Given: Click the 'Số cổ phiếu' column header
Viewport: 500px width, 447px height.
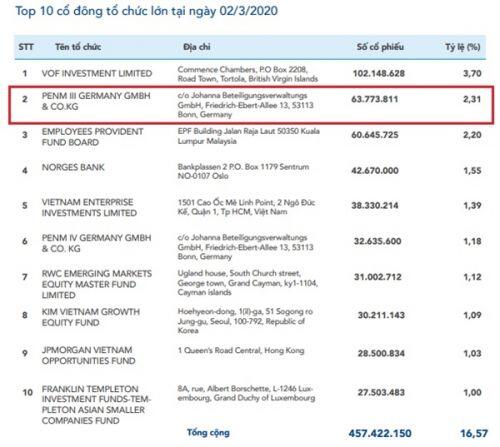Looking at the screenshot, I should [x=380, y=47].
